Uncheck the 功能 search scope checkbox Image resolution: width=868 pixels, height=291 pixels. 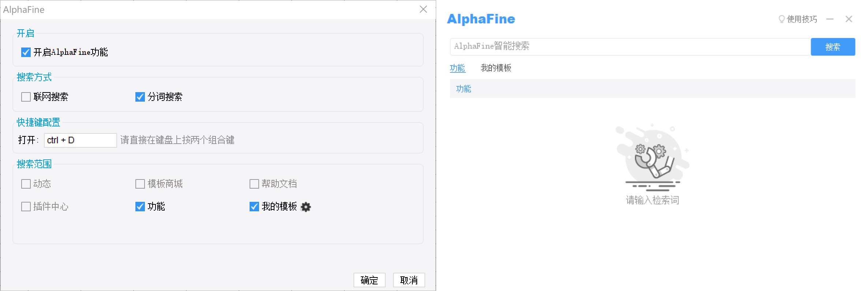(140, 207)
